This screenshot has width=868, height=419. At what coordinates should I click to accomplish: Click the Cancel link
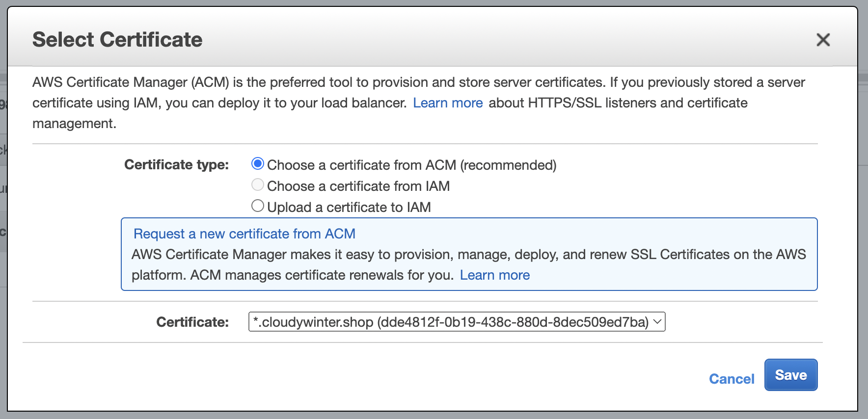point(732,379)
